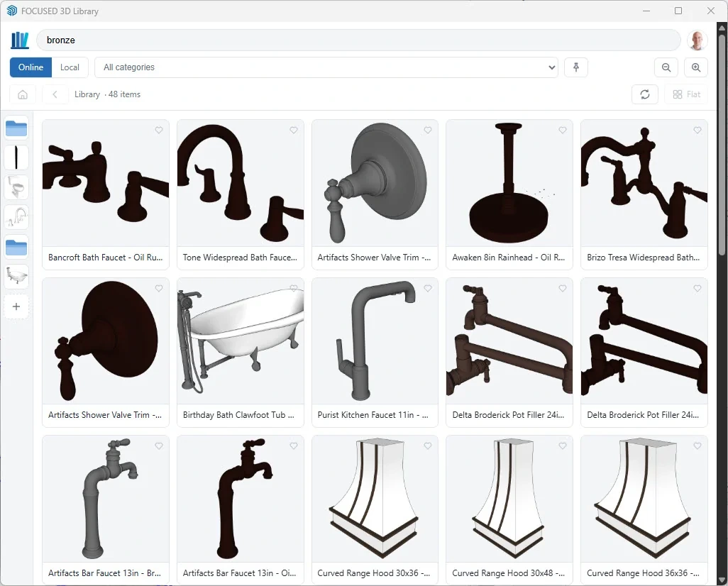This screenshot has height=586, width=728.
Task: Open the user profile avatar
Action: point(697,40)
